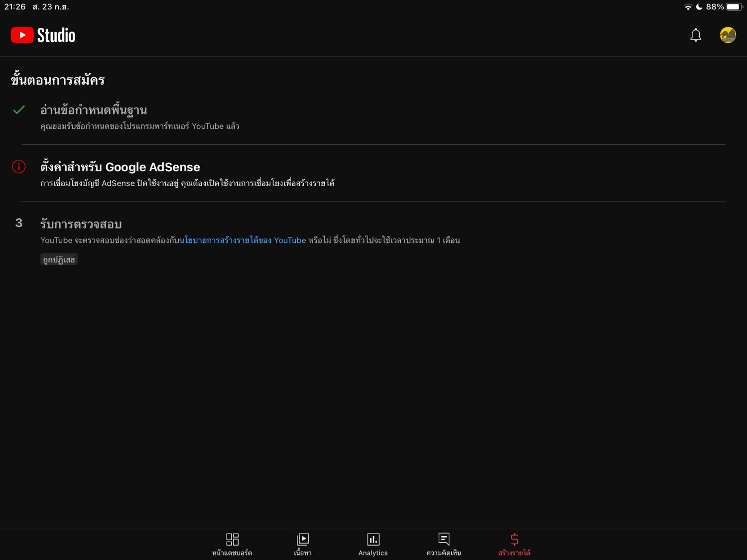The height and width of the screenshot is (560, 747).
Task: Tap the Do Not Disturb moon icon
Action: 699,7
